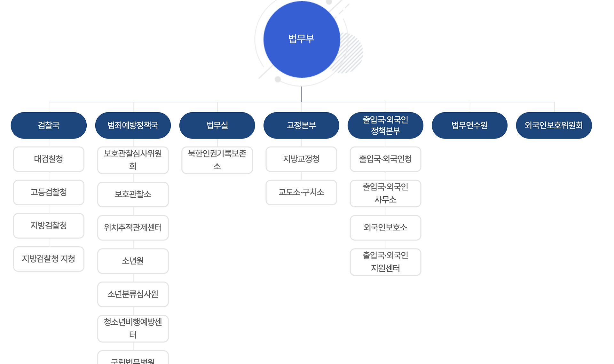Viewport: 614px width, 364px height.
Task: Select the 지방검찰청 지청 box
Action: pos(49,259)
